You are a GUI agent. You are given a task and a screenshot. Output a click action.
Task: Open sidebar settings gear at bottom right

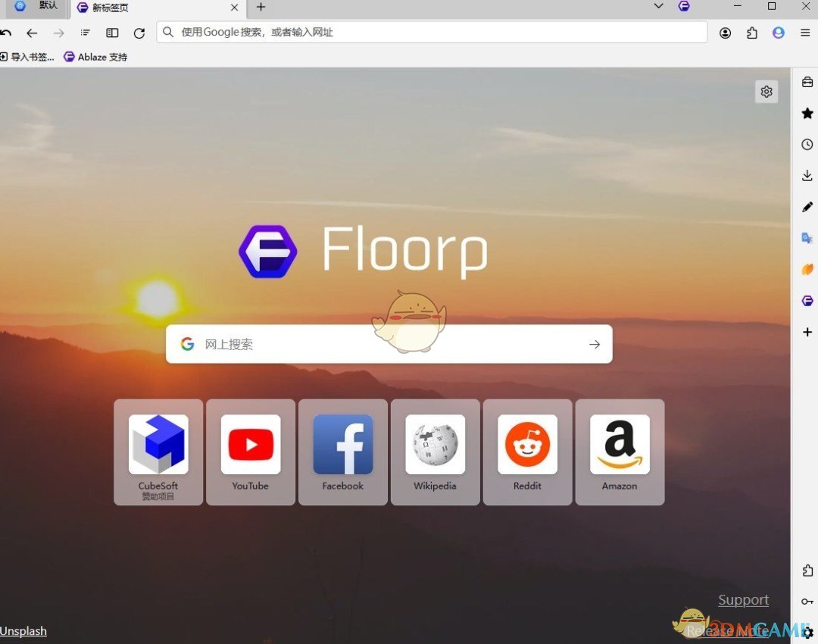point(807,633)
